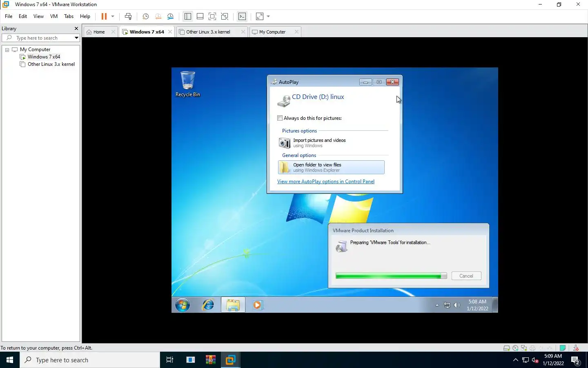Open the Edit menu
Screen dimensions: 588x368
(23, 16)
